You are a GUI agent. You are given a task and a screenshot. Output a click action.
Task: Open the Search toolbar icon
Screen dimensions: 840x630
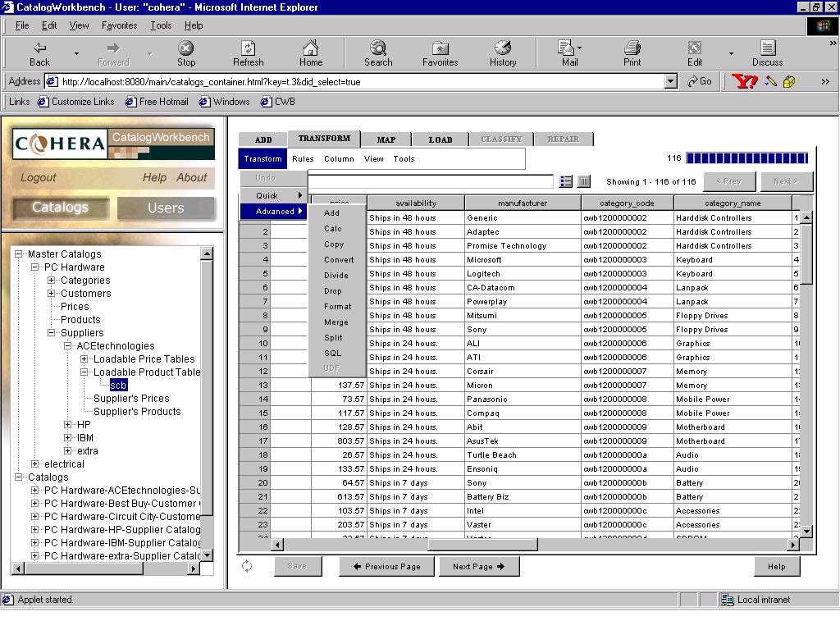tap(378, 48)
